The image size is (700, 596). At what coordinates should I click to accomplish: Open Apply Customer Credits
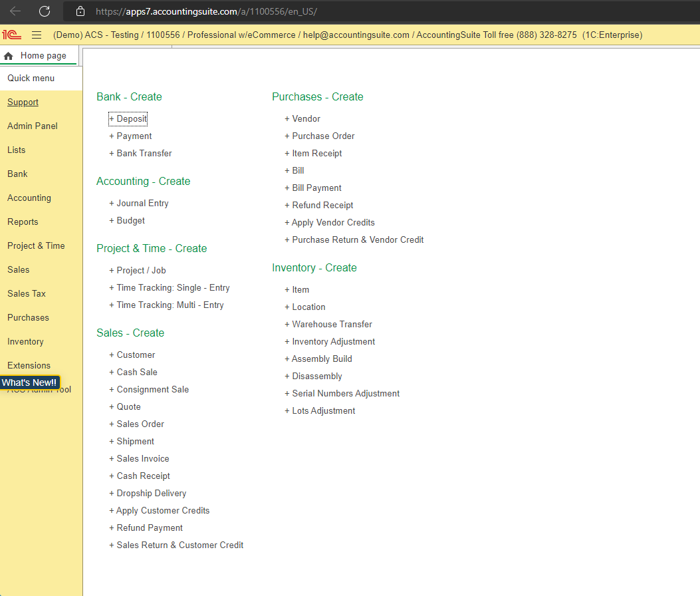coord(160,511)
